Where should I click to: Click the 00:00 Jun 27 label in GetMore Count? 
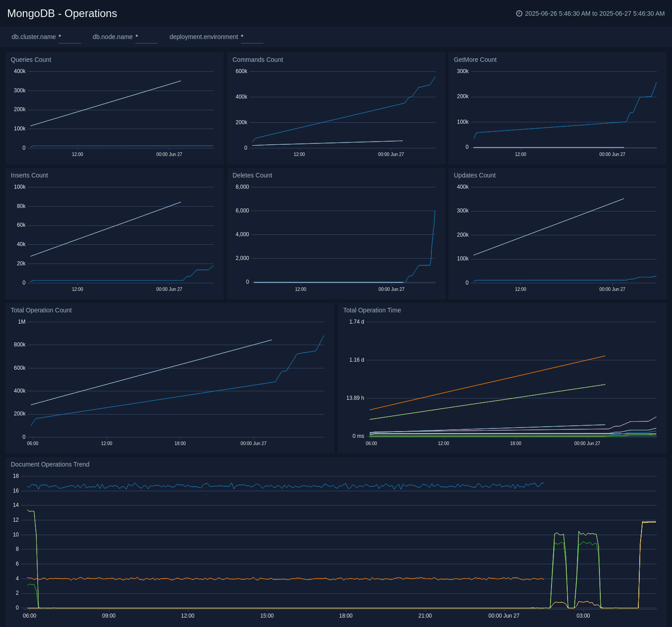(x=612, y=154)
